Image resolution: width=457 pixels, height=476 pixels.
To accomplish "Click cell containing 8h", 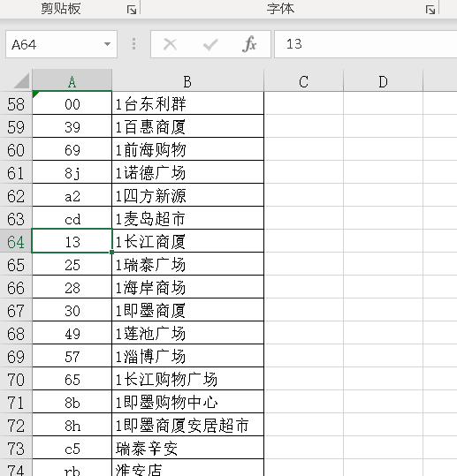I will click(x=72, y=426).
